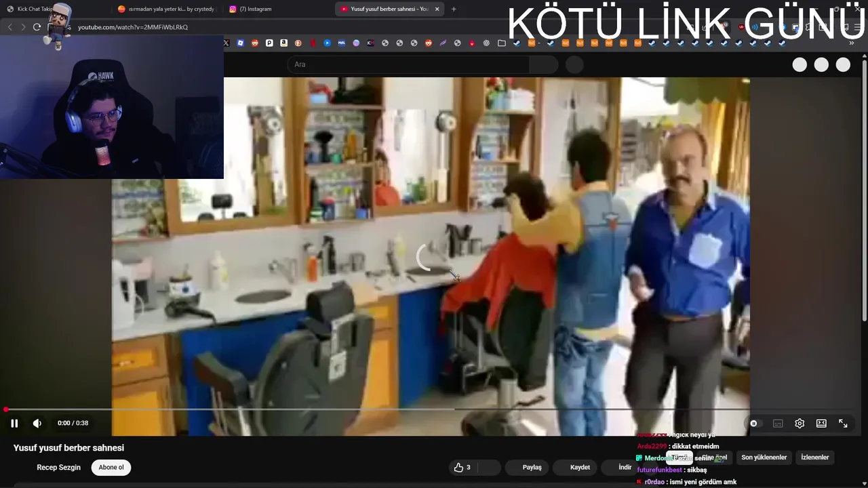Enter fullscreen mode in the player
868x488 pixels.
tap(843, 423)
